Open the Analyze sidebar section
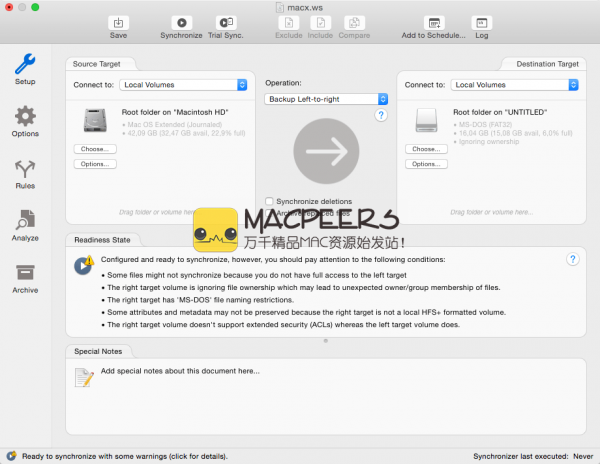Image resolution: width=600 pixels, height=464 pixels. [x=25, y=226]
